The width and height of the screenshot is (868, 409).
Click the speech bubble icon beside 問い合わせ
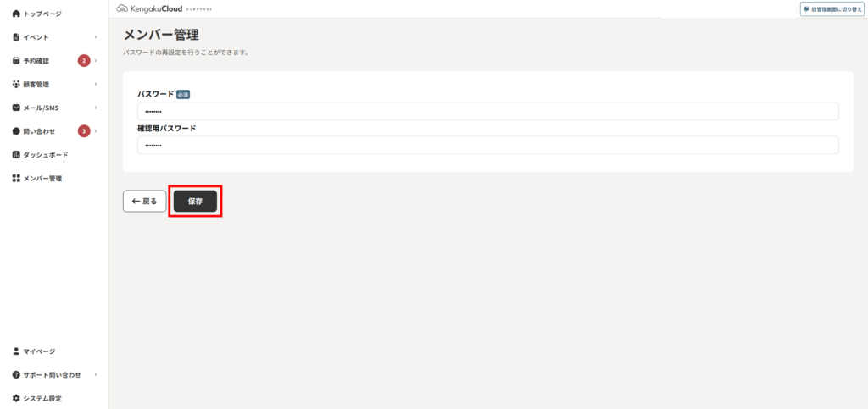[16, 131]
